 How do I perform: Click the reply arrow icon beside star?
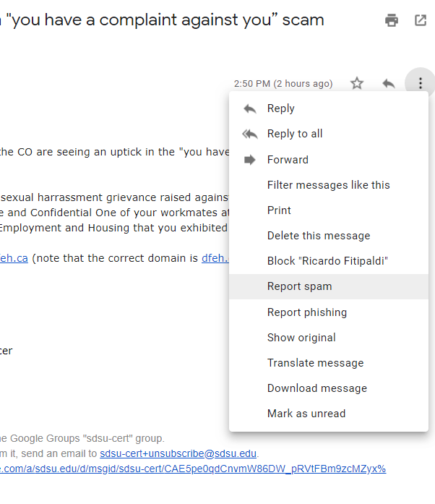pos(389,83)
